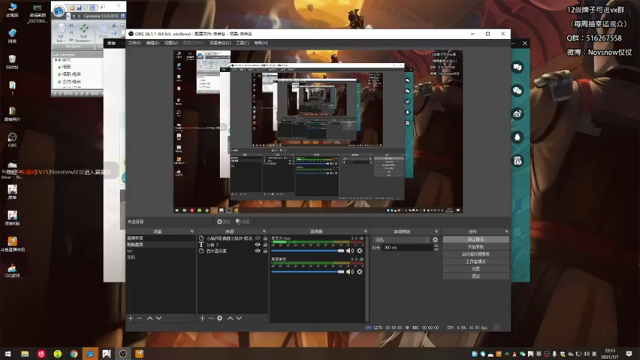This screenshot has width=640, height=360.
Task: Open Chrome from the Windows taskbar
Action: [74, 353]
